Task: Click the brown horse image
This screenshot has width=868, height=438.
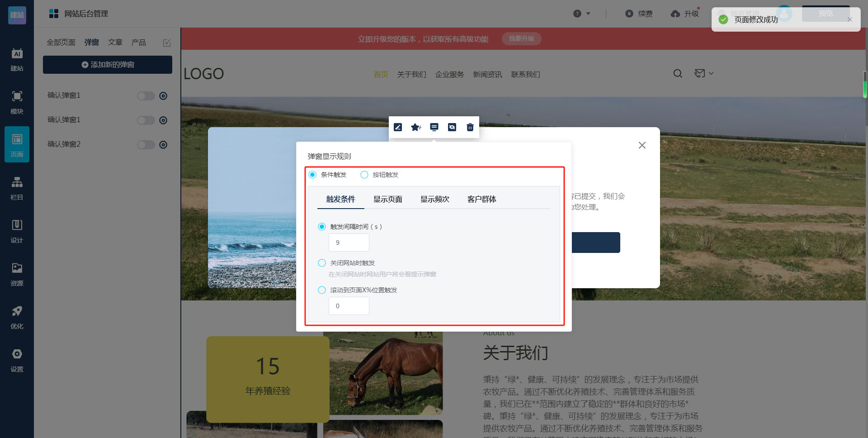Action: coord(386,373)
